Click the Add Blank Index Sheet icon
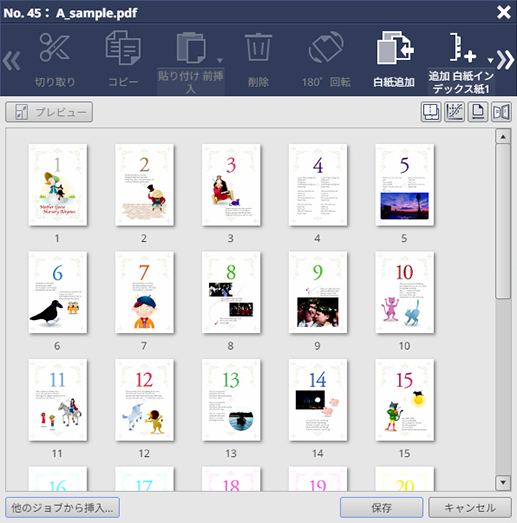Screen dimensions: 517x523 pyautogui.click(x=462, y=47)
